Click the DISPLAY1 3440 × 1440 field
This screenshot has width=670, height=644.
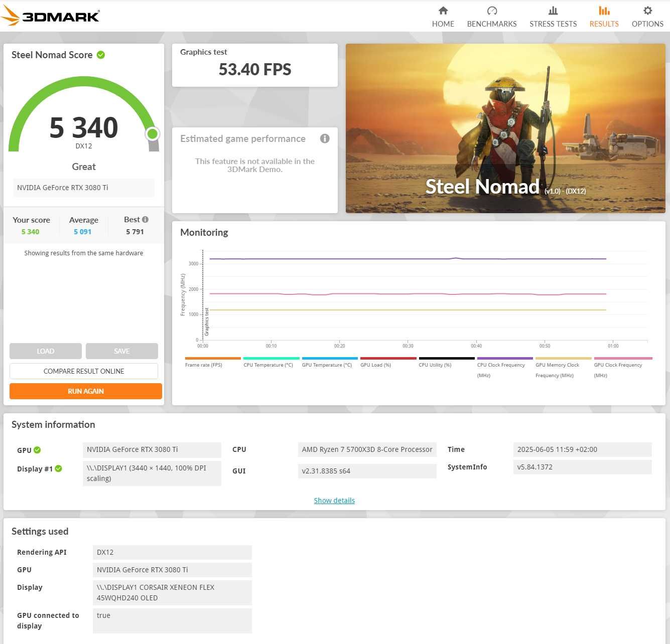[152, 473]
